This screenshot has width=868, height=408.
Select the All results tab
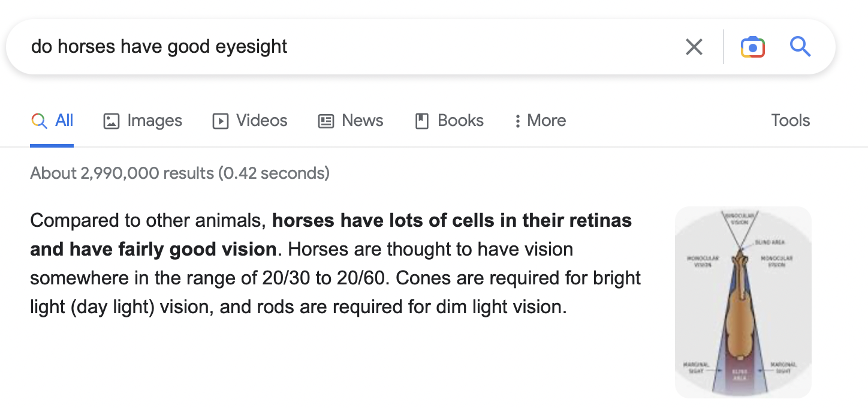pos(52,121)
